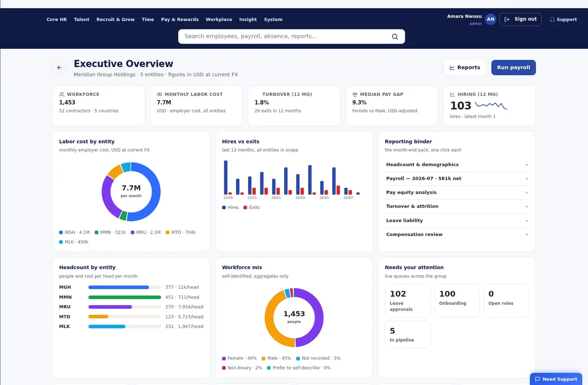Open Payroll 2026-07 binder row

pos(457,179)
